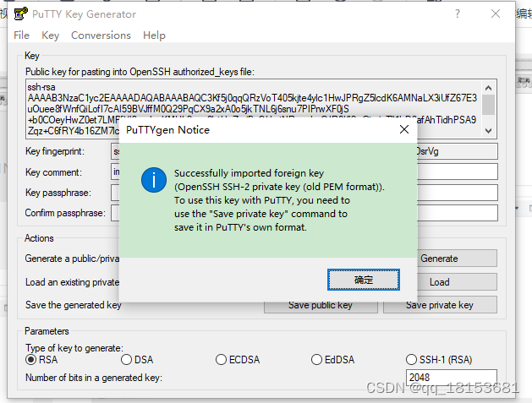The width and height of the screenshot is (532, 403).
Task: Click the PuTTY Key Generator title bar icon
Action: pyautogui.click(x=20, y=14)
